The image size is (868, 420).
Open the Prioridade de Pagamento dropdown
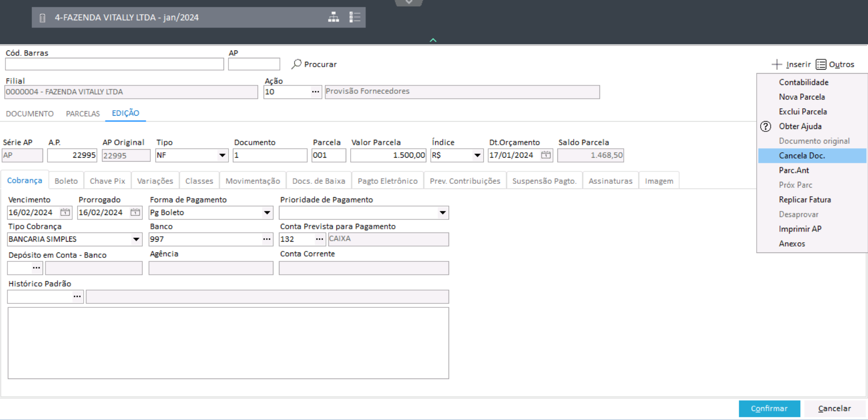[x=442, y=213]
